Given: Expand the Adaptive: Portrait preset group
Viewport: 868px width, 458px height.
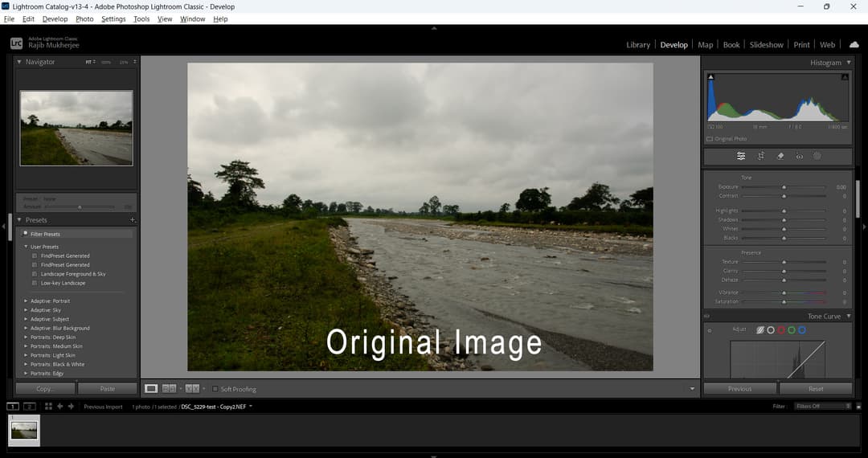Looking at the screenshot, I should (x=26, y=301).
